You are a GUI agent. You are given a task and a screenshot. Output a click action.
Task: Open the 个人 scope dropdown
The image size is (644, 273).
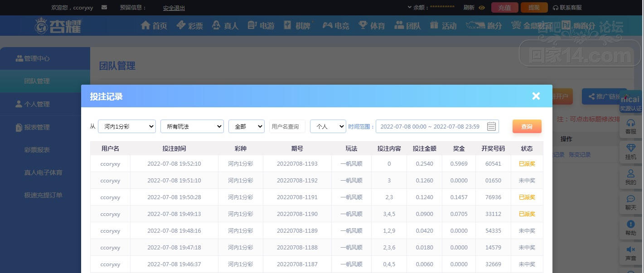click(328, 127)
